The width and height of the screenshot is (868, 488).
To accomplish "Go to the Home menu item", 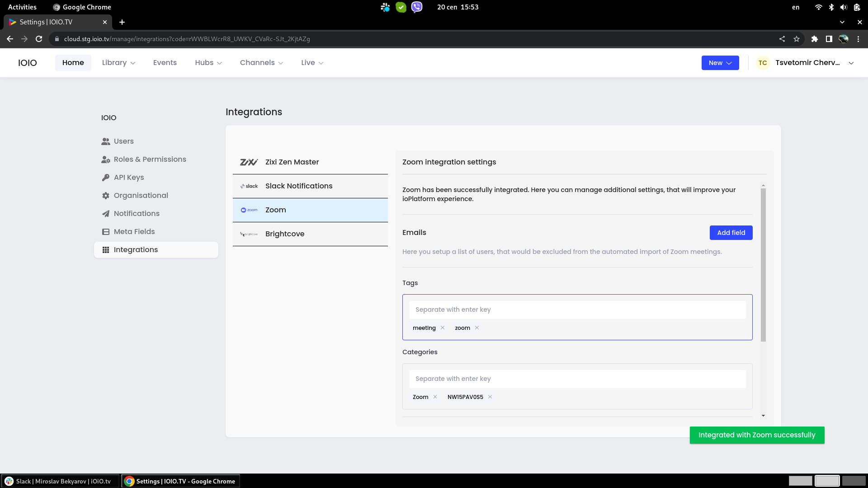I will [x=73, y=63].
